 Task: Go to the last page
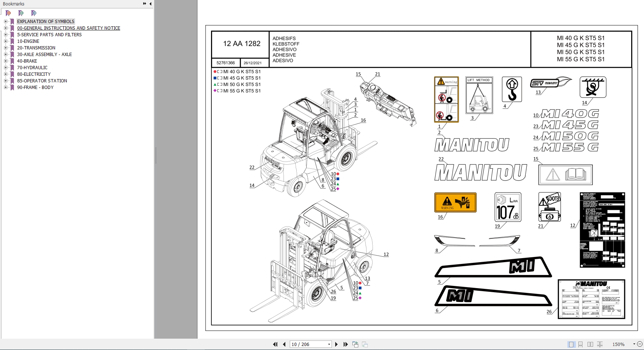coord(345,344)
